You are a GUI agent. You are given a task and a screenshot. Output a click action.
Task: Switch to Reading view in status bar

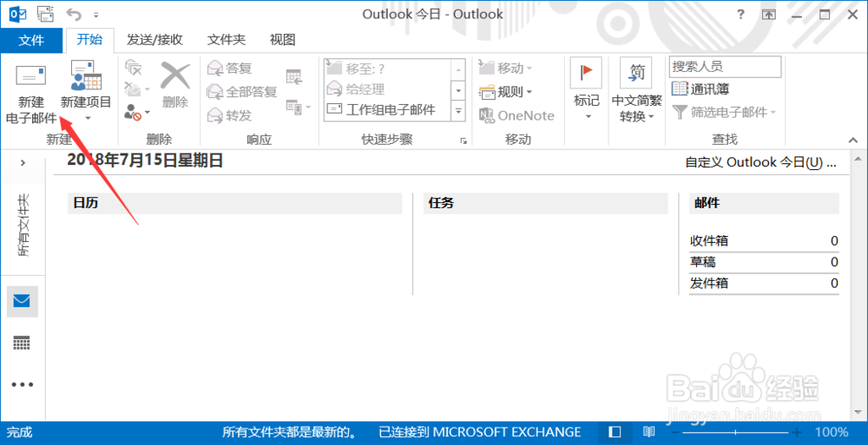pos(648,432)
